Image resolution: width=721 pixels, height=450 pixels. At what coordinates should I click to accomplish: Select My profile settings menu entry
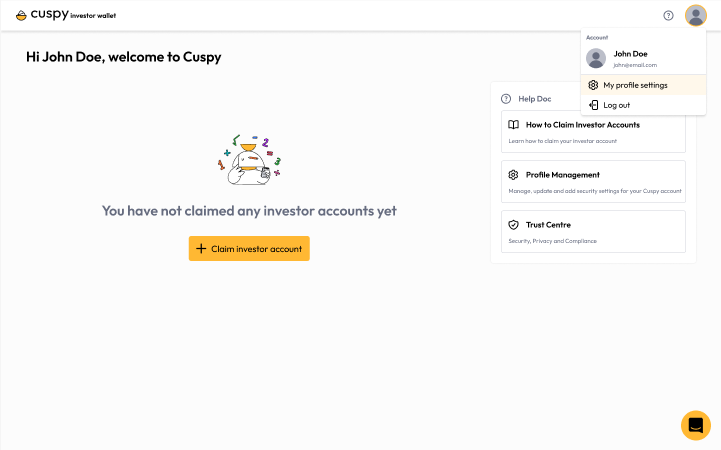pyautogui.click(x=643, y=85)
